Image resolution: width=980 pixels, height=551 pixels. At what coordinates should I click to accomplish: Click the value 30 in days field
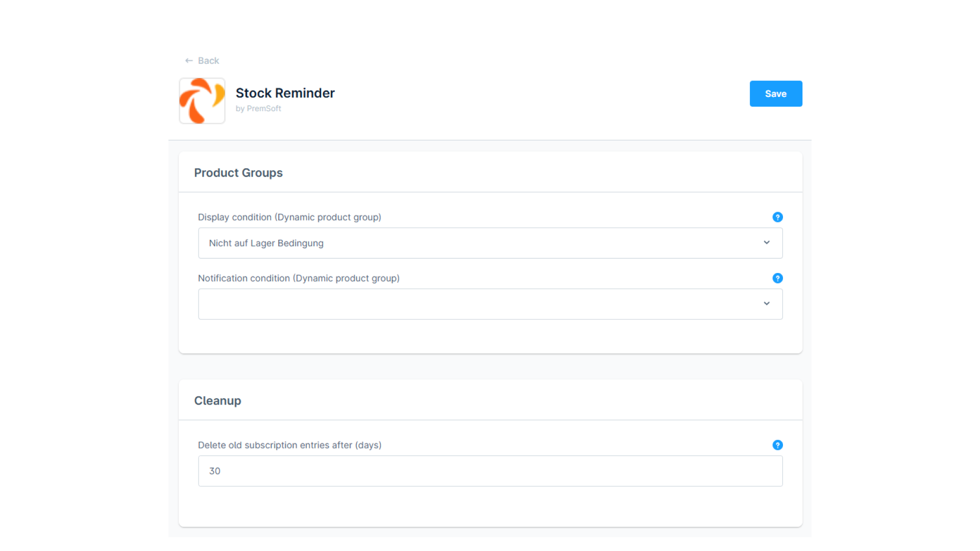click(215, 471)
